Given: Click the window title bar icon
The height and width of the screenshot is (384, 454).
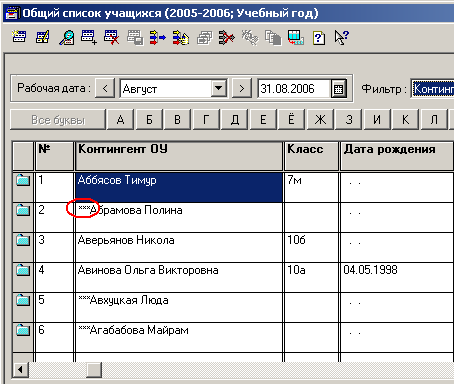Looking at the screenshot, I should (12, 14).
